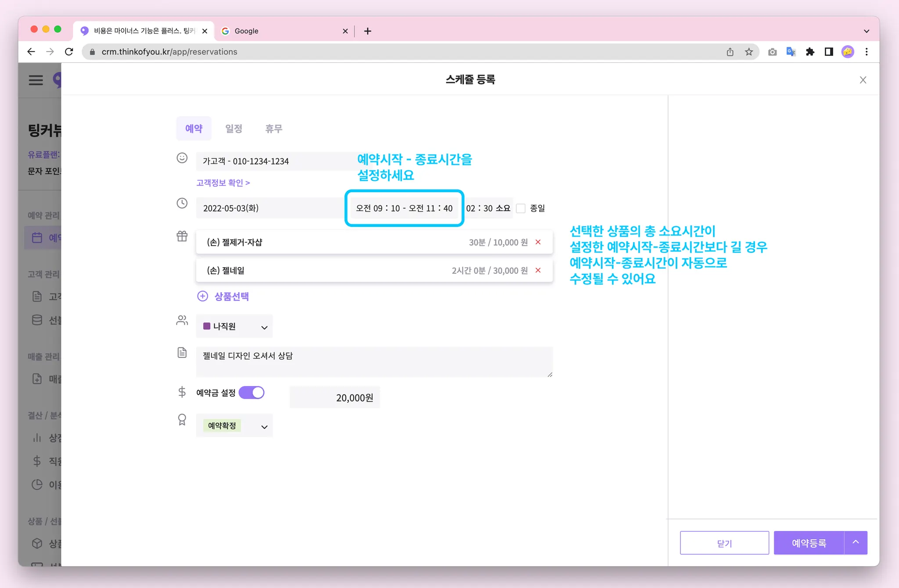The width and height of the screenshot is (899, 588).
Task: Toggle the 예약금 설정 switch off
Action: [252, 392]
